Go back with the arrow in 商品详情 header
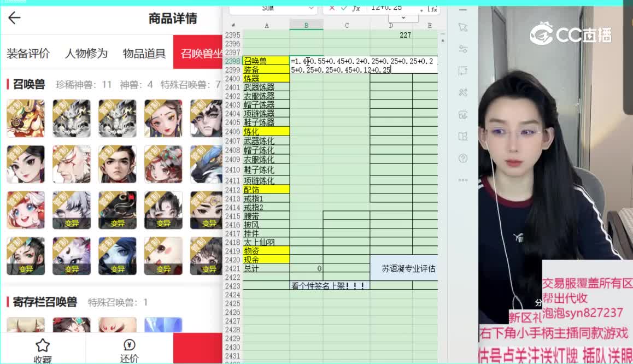This screenshot has height=364, width=633. 14,17
